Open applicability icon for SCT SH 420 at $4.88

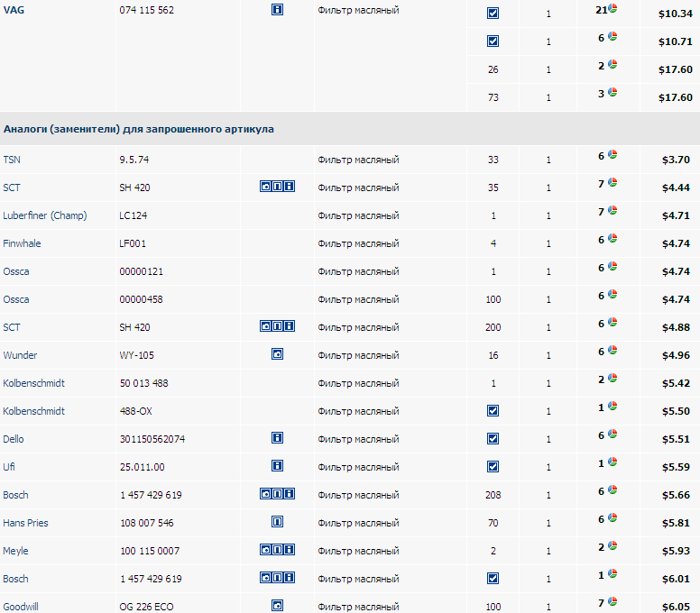pos(277,326)
